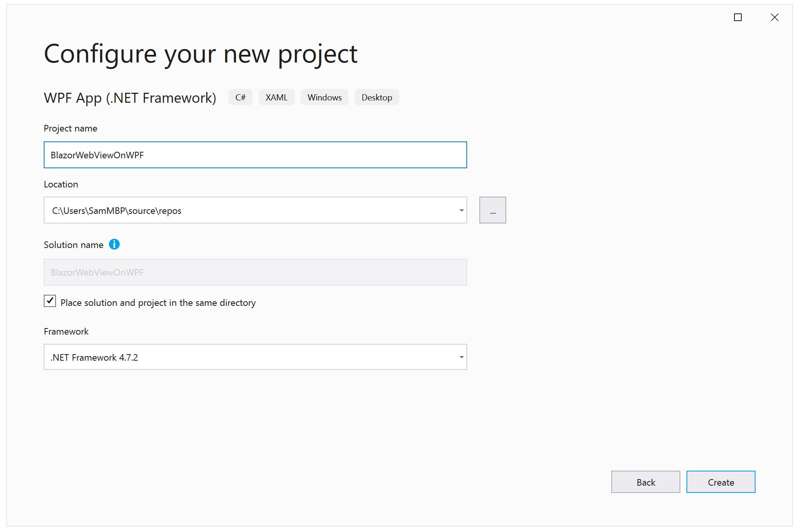Click the Solution name info icon

click(114, 244)
